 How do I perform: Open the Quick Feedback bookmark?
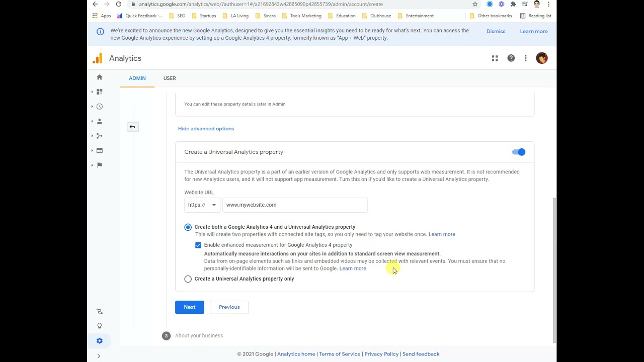point(140,16)
